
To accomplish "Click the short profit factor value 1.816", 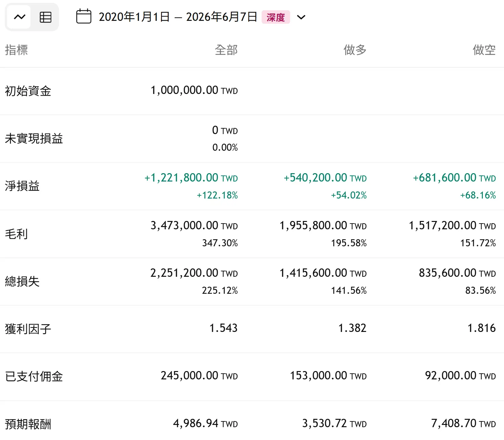I will coord(482,328).
